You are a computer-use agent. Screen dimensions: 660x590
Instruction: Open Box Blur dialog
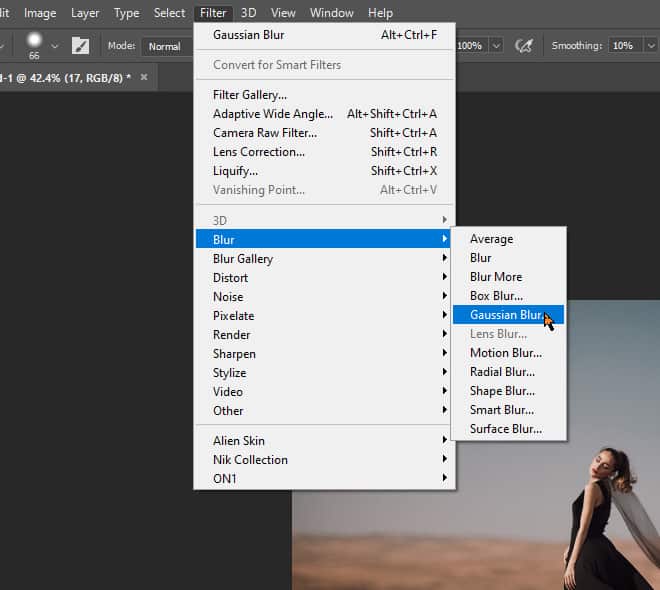[508, 296]
